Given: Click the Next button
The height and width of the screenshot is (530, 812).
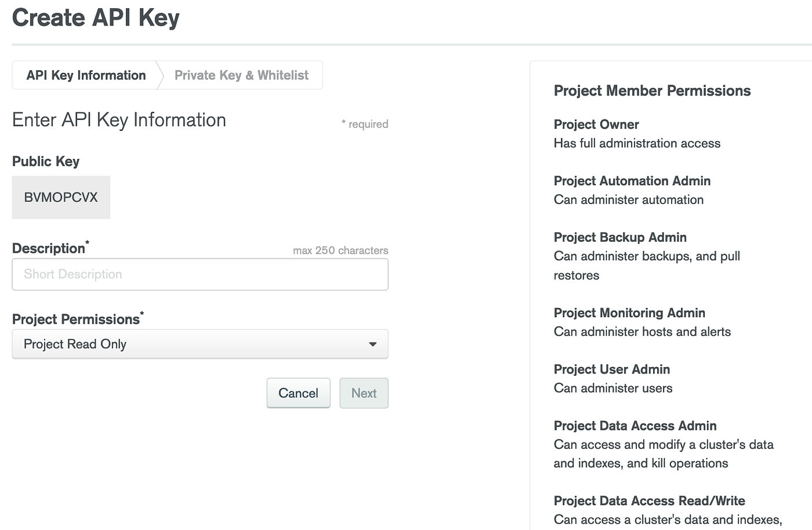Looking at the screenshot, I should pyautogui.click(x=364, y=393).
